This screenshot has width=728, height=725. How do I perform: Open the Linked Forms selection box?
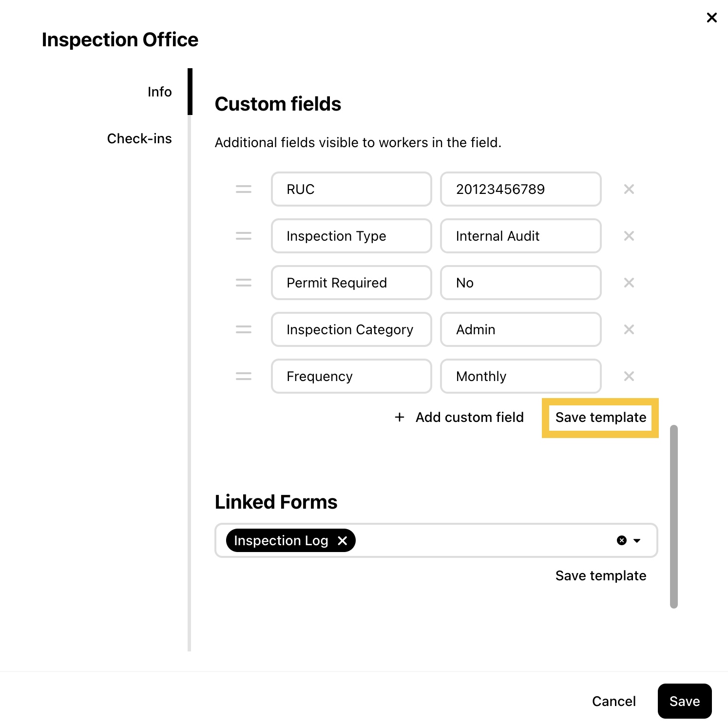[482, 540]
